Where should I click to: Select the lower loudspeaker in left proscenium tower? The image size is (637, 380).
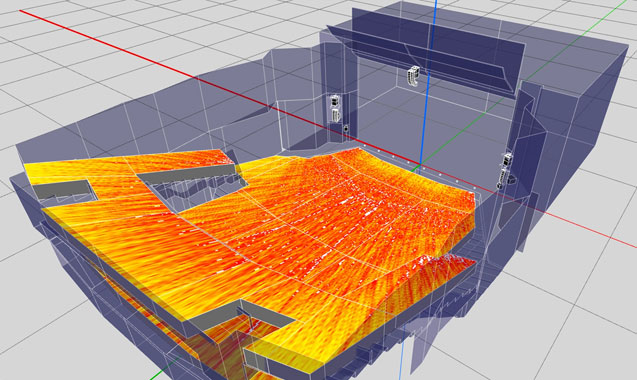pyautogui.click(x=336, y=115)
